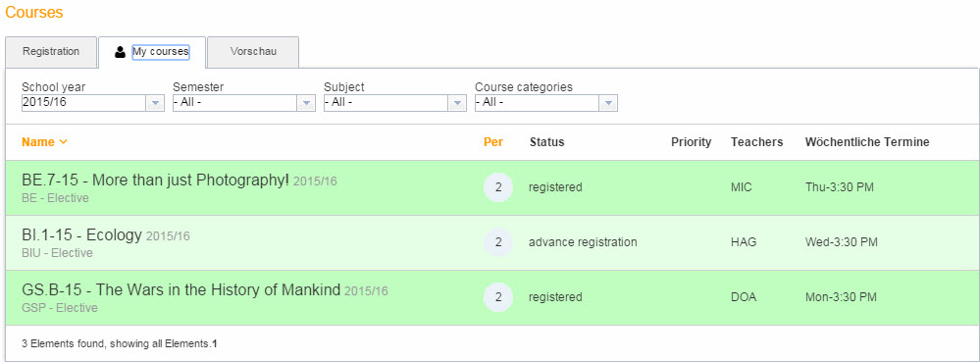Open BE.7-15 More than just Photography course
980x362 pixels.
click(156, 181)
